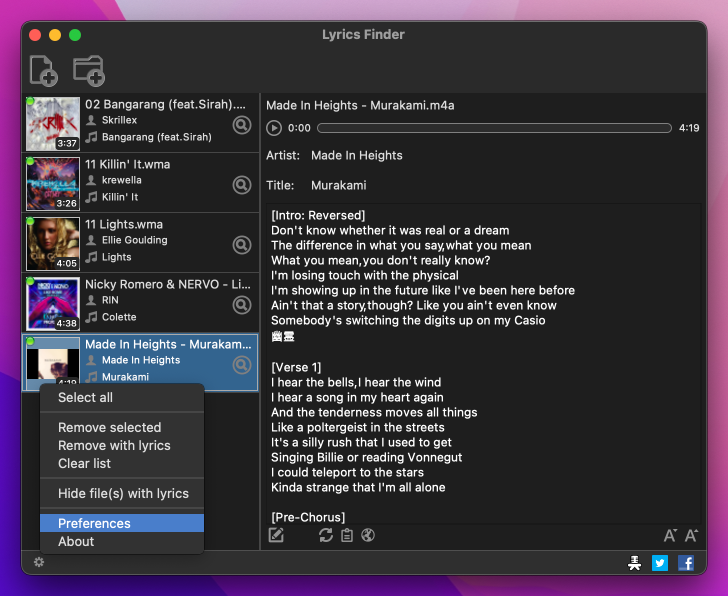Click the 'Made In Heights - Murakami.m4a' file header

tap(360, 105)
